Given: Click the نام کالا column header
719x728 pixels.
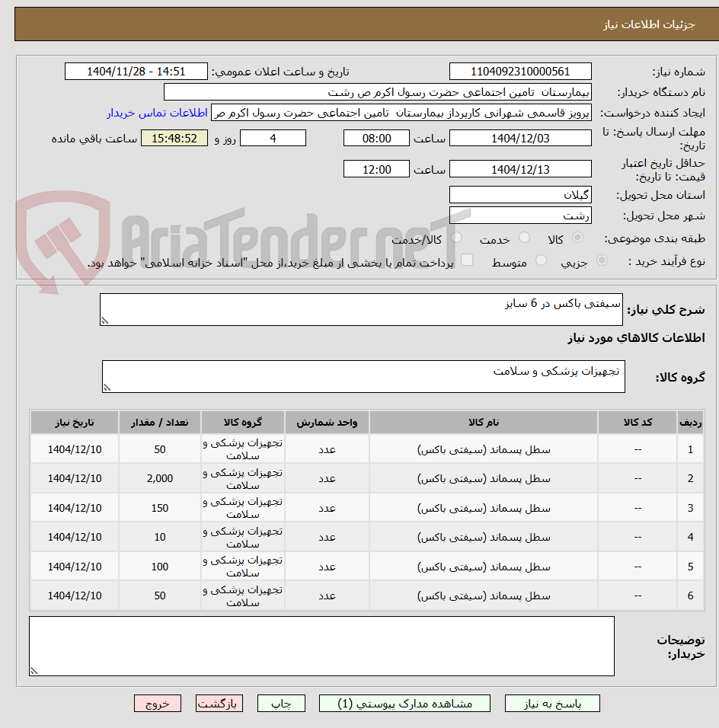Looking at the screenshot, I should pyautogui.click(x=484, y=422).
